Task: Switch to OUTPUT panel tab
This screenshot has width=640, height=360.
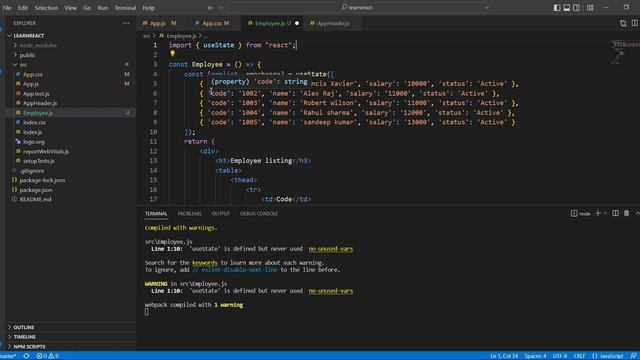Action: point(220,213)
